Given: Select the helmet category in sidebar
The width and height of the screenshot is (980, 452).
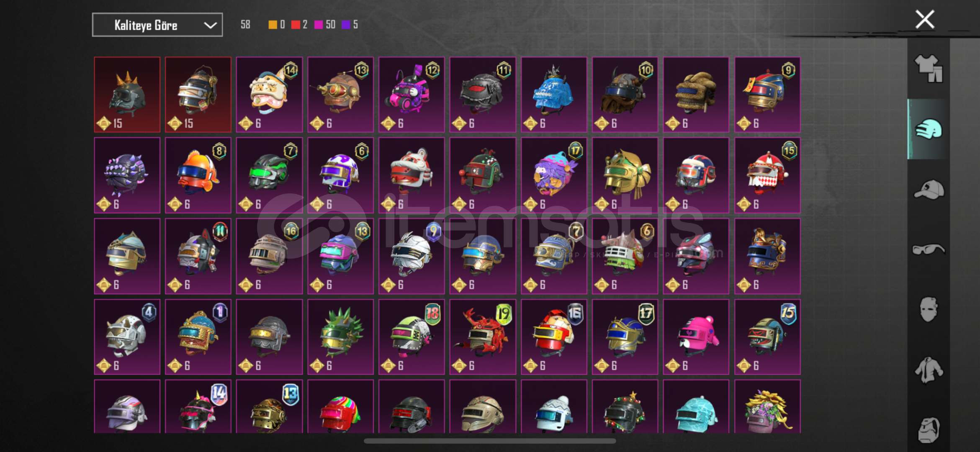Looking at the screenshot, I should point(929,129).
